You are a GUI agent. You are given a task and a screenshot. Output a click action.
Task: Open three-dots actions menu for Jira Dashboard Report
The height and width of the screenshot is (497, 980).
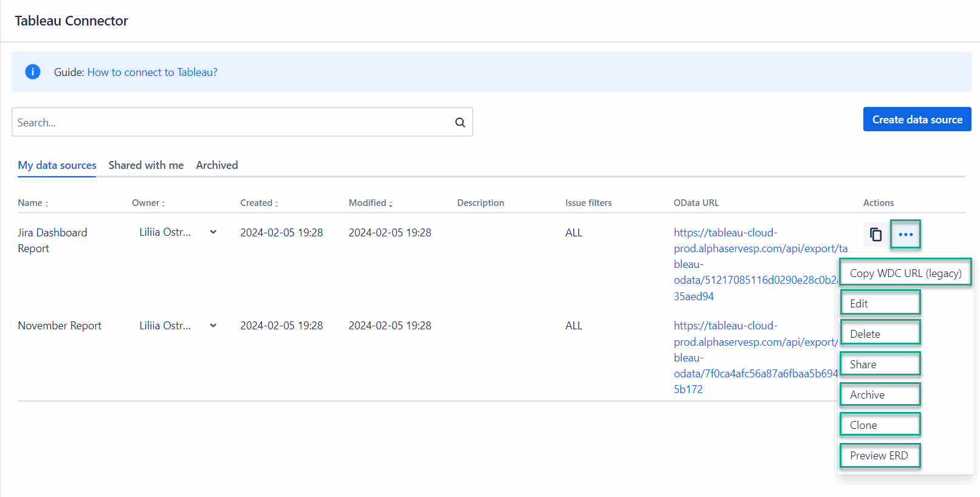coord(905,234)
